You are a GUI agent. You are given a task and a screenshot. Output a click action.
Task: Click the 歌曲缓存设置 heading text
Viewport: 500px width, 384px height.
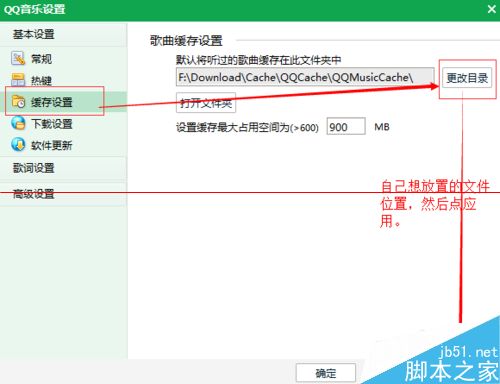186,41
